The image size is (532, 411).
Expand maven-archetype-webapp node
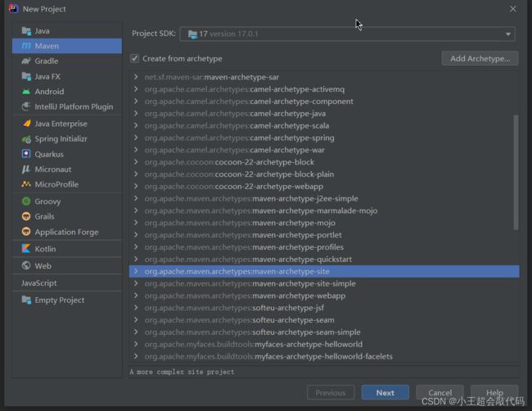click(136, 296)
